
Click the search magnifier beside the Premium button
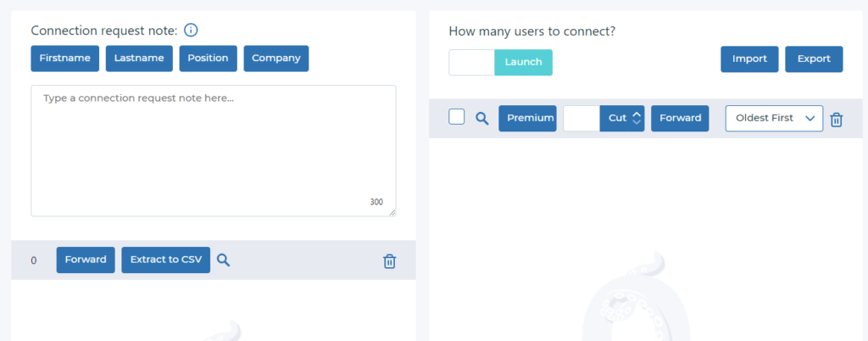(482, 118)
